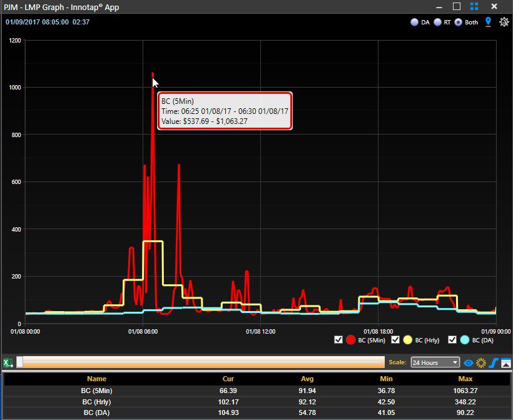Screen dimensions: 513x420
Task: Click the Cur value 104.93
Action: point(228,412)
